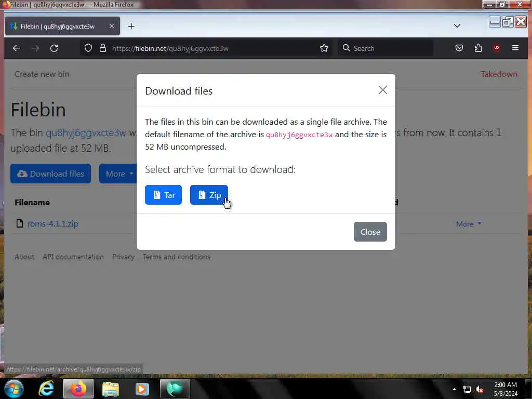The width and height of the screenshot is (532, 399).
Task: Click the file icon beside roms-4.1.1.zip
Action: pyautogui.click(x=20, y=223)
